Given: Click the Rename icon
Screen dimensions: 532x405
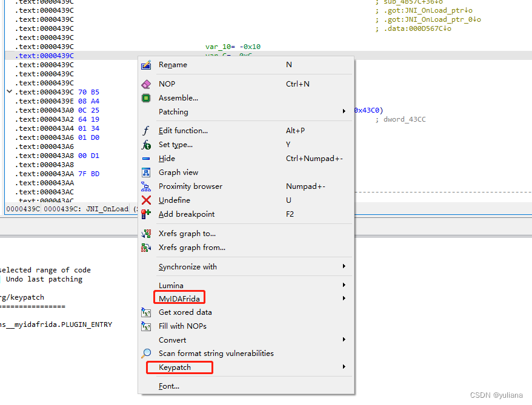Looking at the screenshot, I should coord(145,65).
